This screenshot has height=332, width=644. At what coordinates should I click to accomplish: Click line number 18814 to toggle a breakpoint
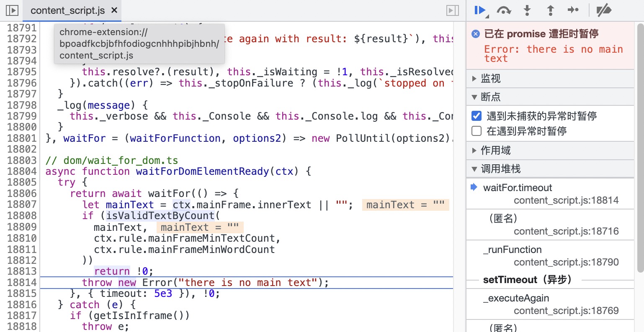pyautogui.click(x=22, y=282)
